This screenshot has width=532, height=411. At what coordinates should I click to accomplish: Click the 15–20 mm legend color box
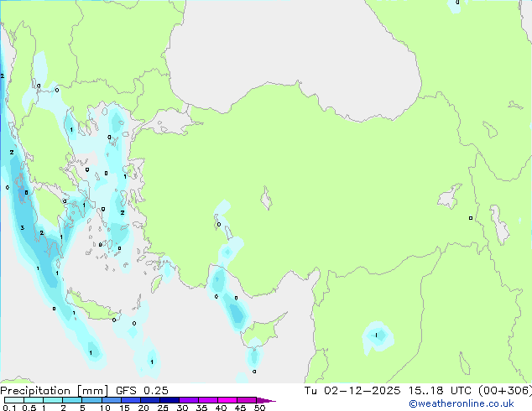130,400
